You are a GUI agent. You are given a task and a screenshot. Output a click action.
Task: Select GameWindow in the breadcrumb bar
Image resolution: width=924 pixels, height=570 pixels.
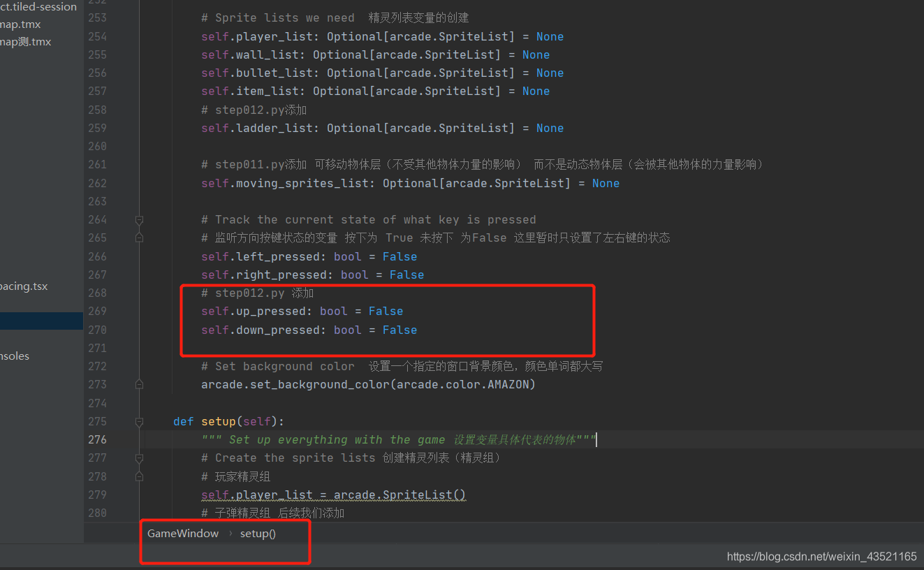[x=183, y=534]
